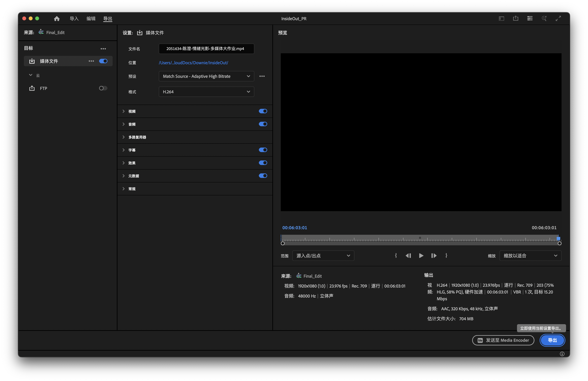Click the timeline playhead marker
The width and height of the screenshot is (588, 381).
(x=558, y=239)
